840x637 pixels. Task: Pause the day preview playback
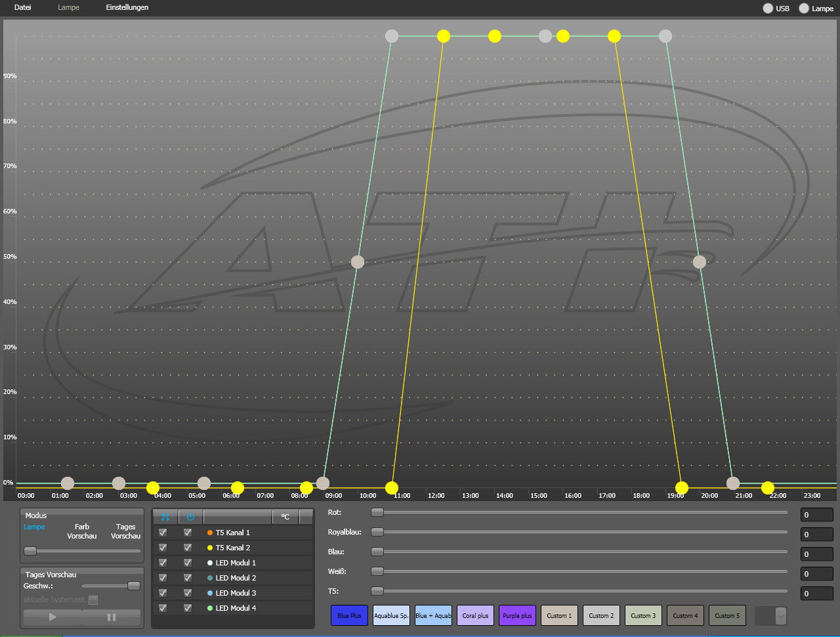(x=112, y=617)
